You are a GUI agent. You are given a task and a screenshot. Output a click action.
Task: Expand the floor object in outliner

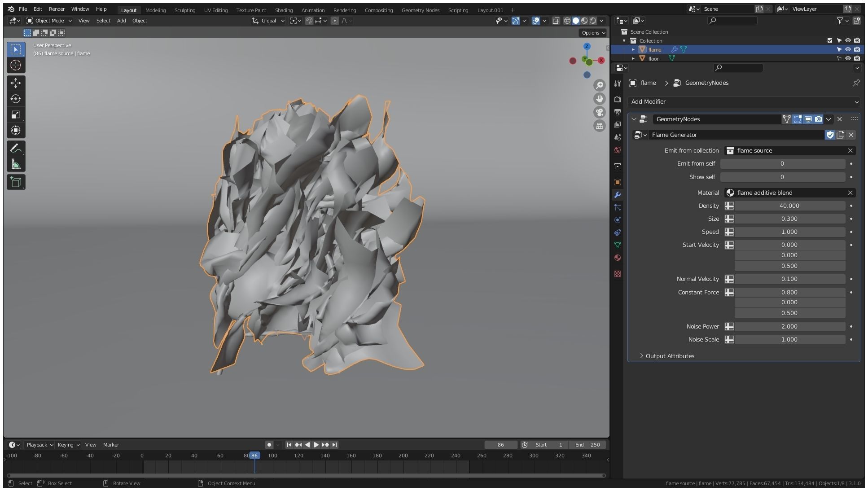click(x=633, y=58)
